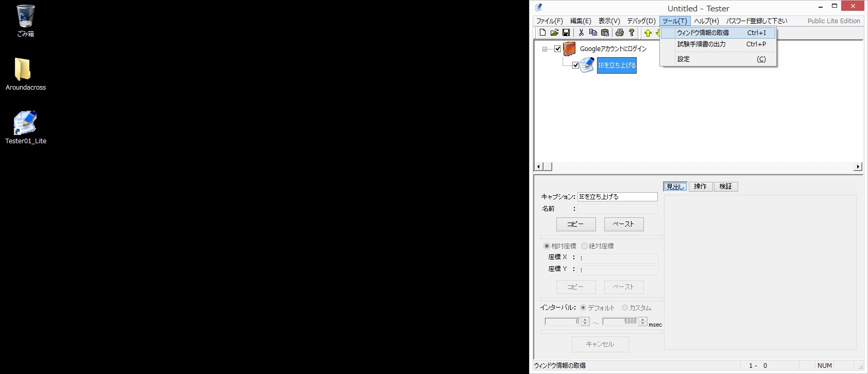Click the キャンセル button
This screenshot has width=868, height=374.
(601, 344)
